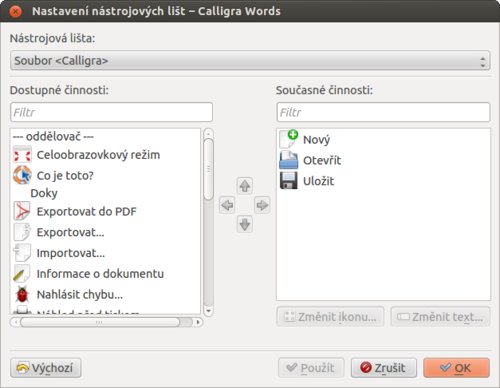
Task: Move selected action up with arrow
Action: [x=245, y=186]
